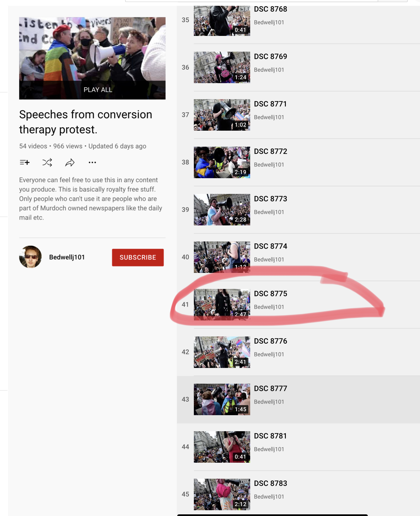Play all videos from playlist thumbnail

92,58
